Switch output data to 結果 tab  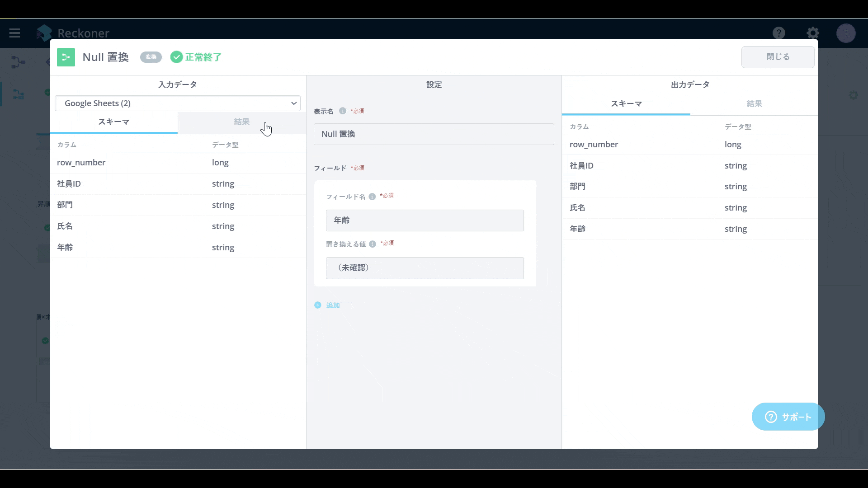click(x=754, y=104)
